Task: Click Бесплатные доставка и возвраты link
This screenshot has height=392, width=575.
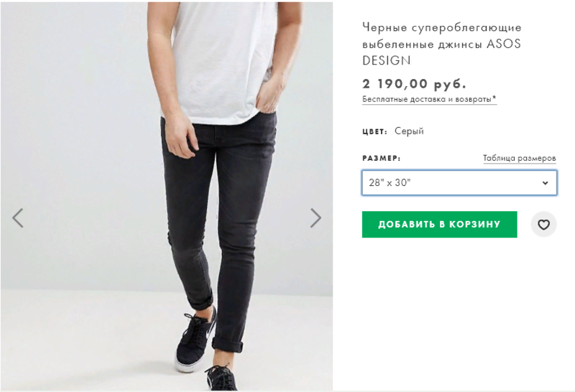Action: click(427, 99)
